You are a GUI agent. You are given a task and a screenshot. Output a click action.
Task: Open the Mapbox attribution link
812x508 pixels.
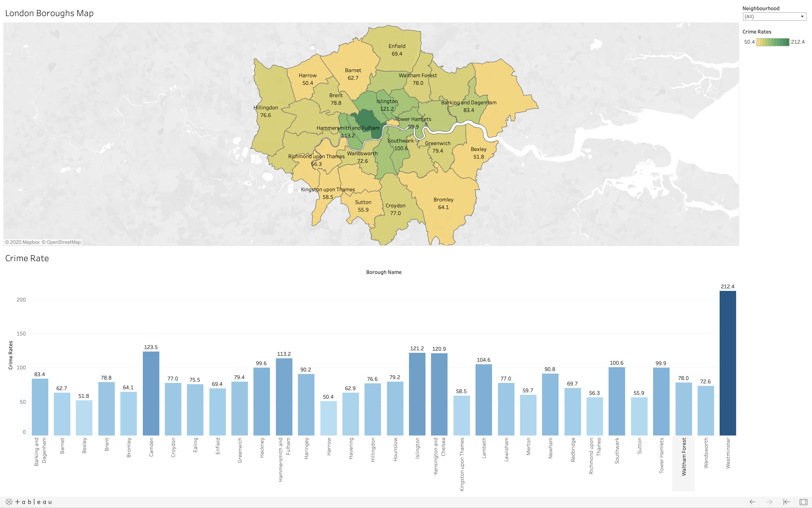[x=22, y=242]
